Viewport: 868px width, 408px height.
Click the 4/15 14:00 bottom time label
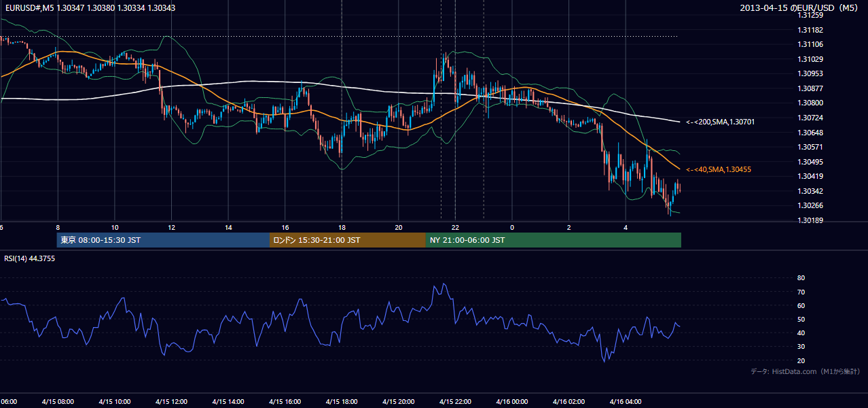coord(228,401)
